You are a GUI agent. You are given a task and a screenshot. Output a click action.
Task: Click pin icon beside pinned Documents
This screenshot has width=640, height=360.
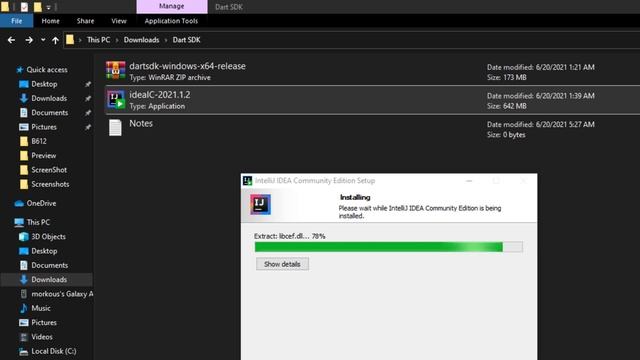click(88, 113)
